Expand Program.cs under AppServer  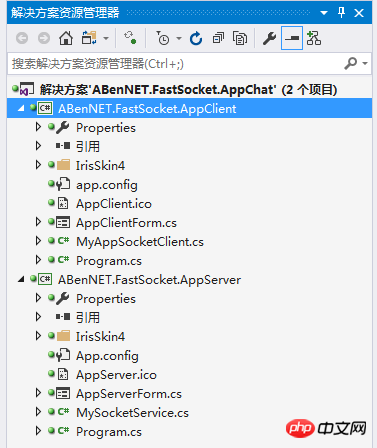pyautogui.click(x=38, y=431)
